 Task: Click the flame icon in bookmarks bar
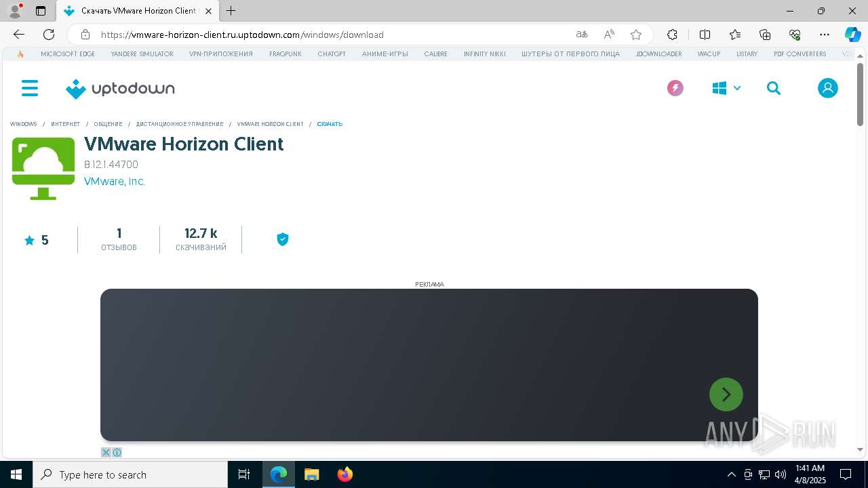(x=20, y=54)
